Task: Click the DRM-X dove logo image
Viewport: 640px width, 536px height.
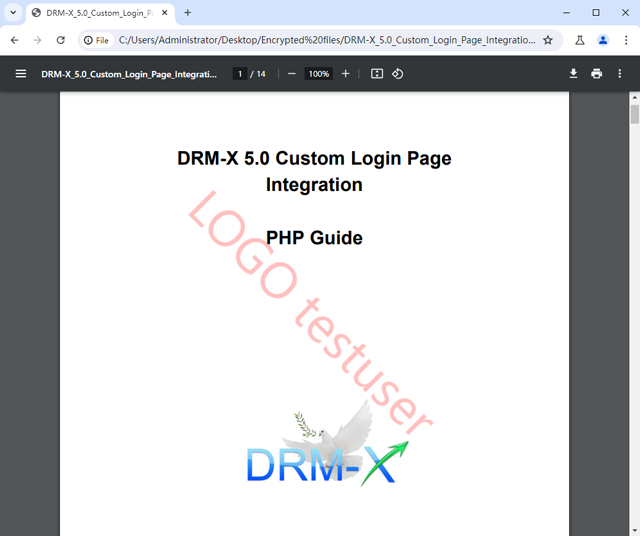Action: pos(327,444)
